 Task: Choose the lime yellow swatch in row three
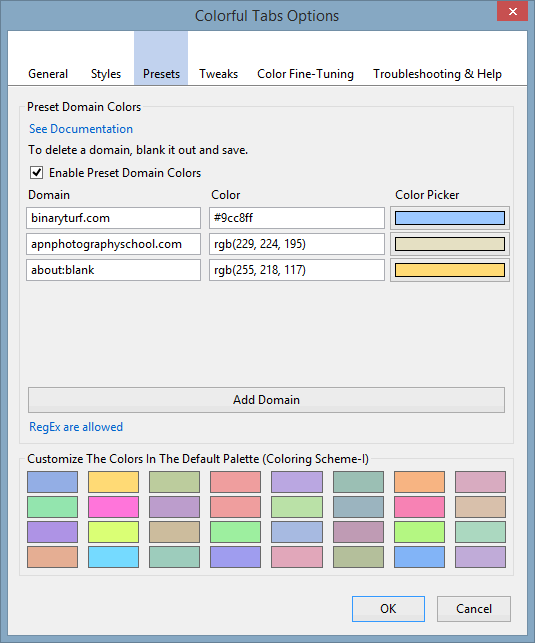pyautogui.click(x=114, y=532)
